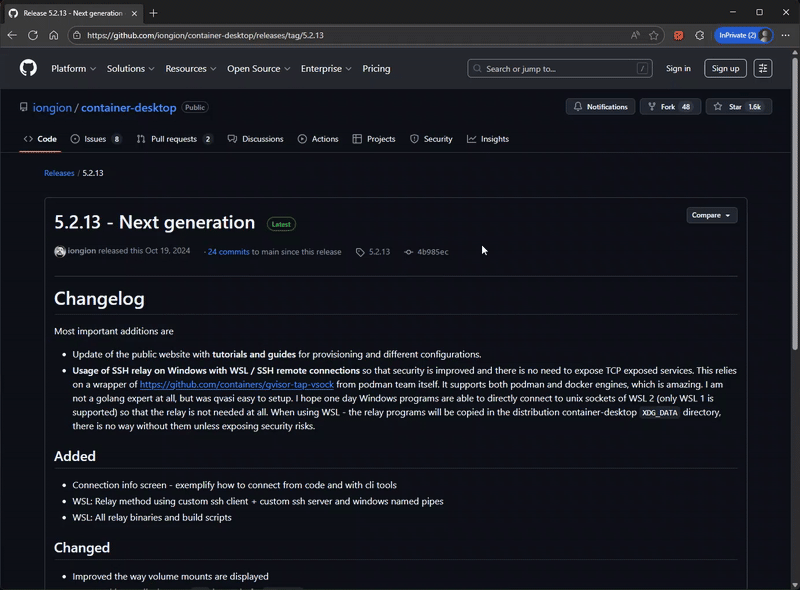Click the browser home icon
The height and width of the screenshot is (590, 800).
pos(53,35)
